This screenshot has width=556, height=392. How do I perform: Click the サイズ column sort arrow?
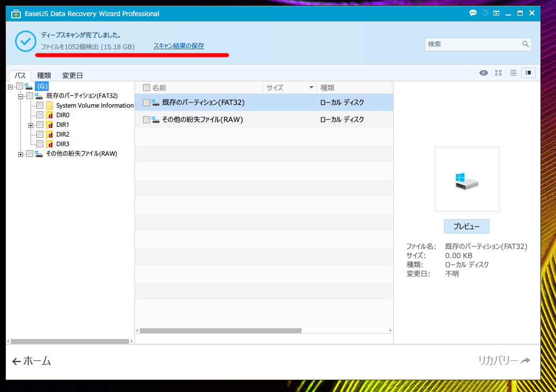coord(311,87)
